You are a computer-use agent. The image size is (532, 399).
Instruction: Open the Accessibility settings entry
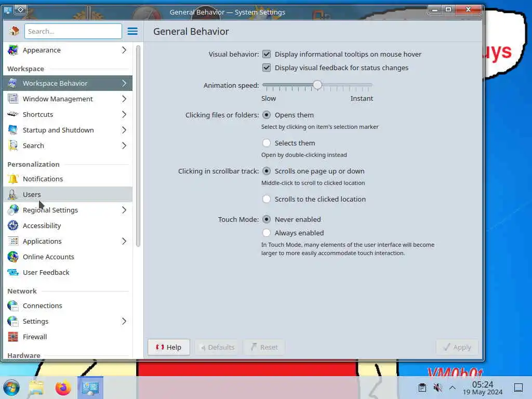coord(68,225)
